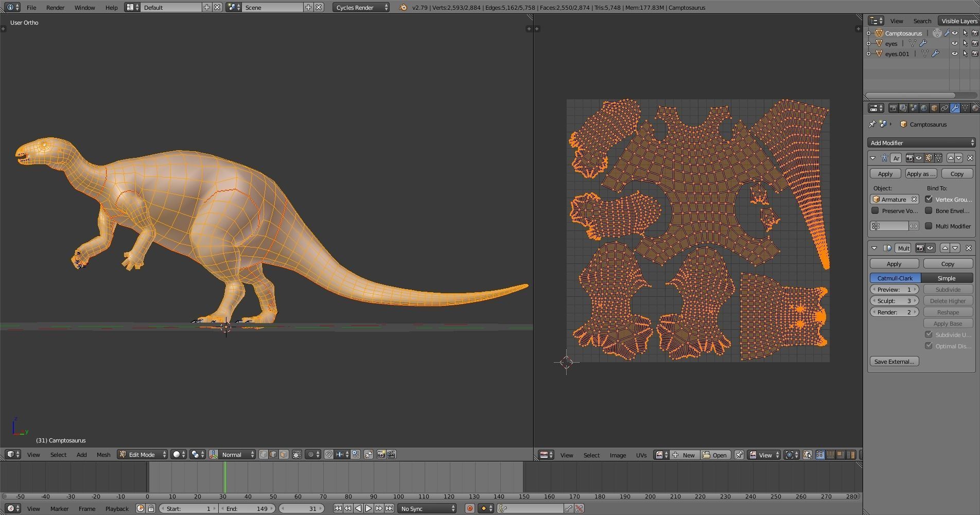Toggle Vertex Groups bind checkbox
This screenshot has width=980, height=515.
[x=929, y=199]
